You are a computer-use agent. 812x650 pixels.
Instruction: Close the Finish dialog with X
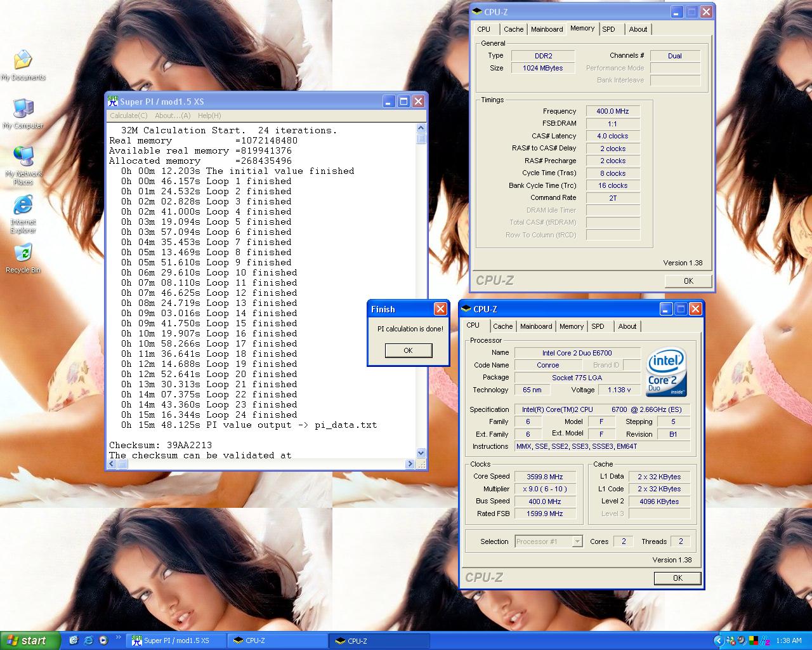click(x=440, y=308)
